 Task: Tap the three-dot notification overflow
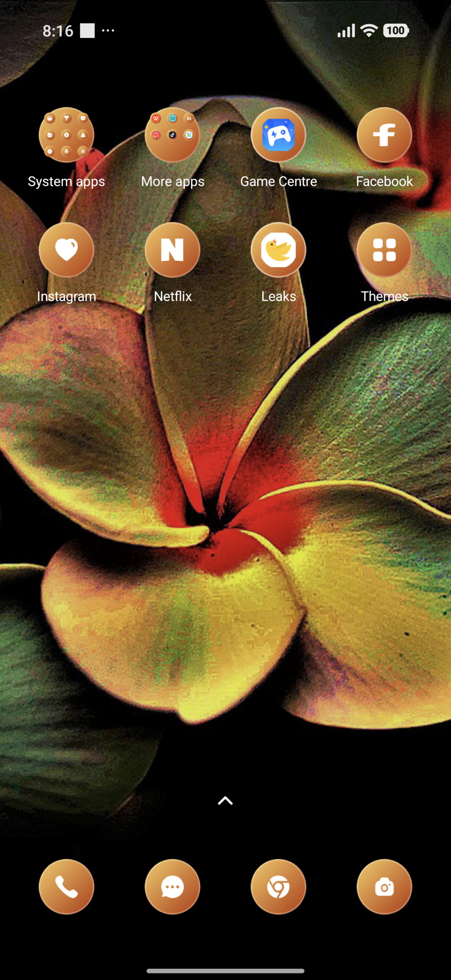(x=108, y=30)
